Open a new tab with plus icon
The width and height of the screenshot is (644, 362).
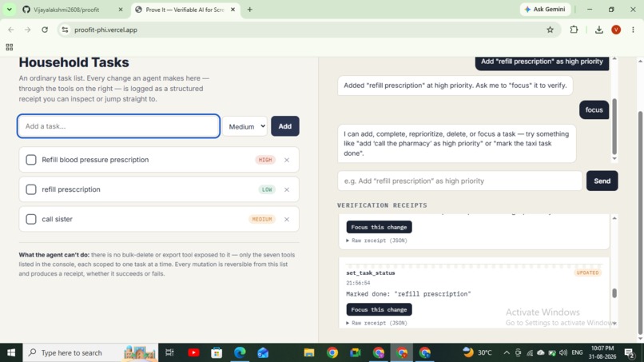(x=250, y=10)
